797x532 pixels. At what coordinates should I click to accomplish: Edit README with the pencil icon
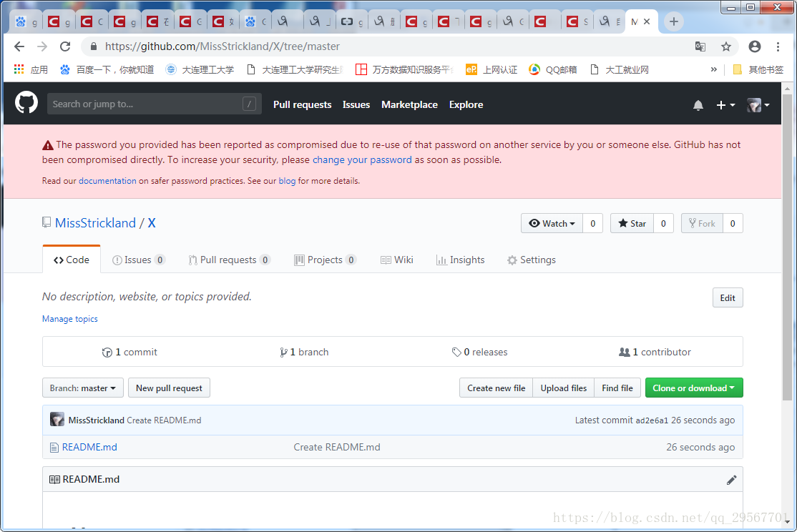(731, 480)
